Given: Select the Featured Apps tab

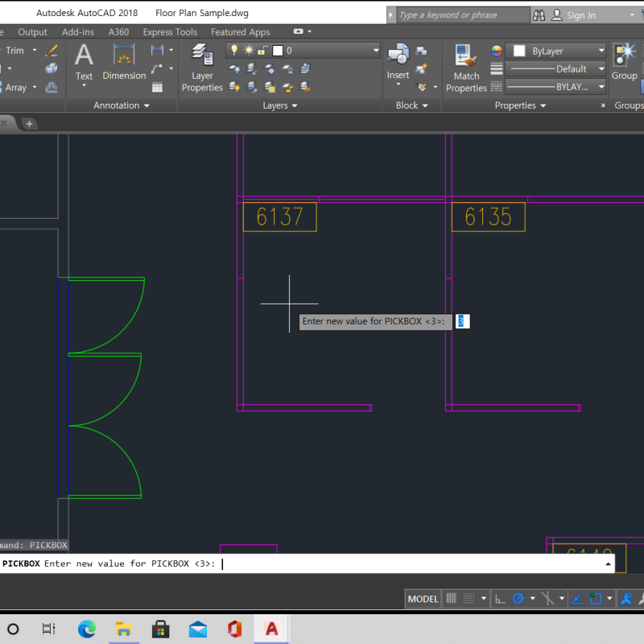Looking at the screenshot, I should (240, 32).
